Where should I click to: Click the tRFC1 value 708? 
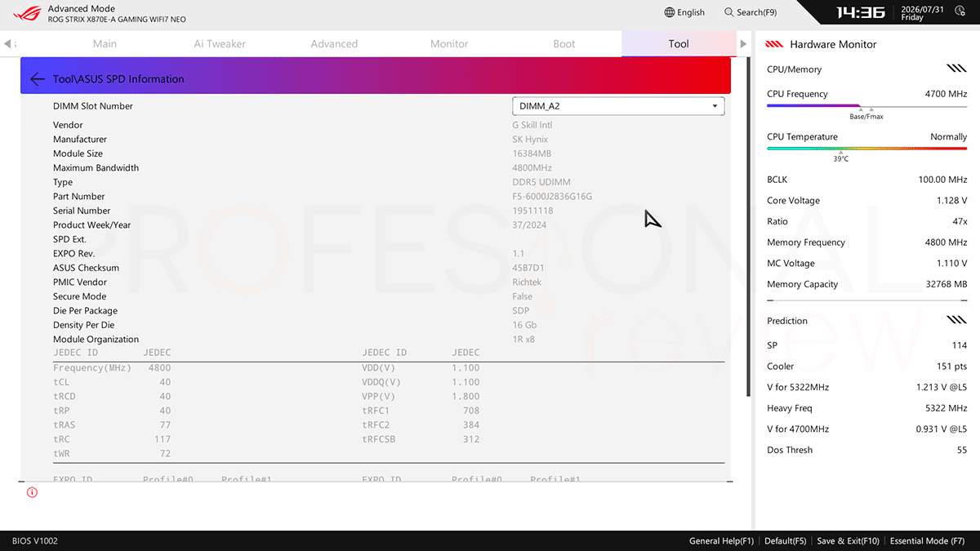[471, 411]
